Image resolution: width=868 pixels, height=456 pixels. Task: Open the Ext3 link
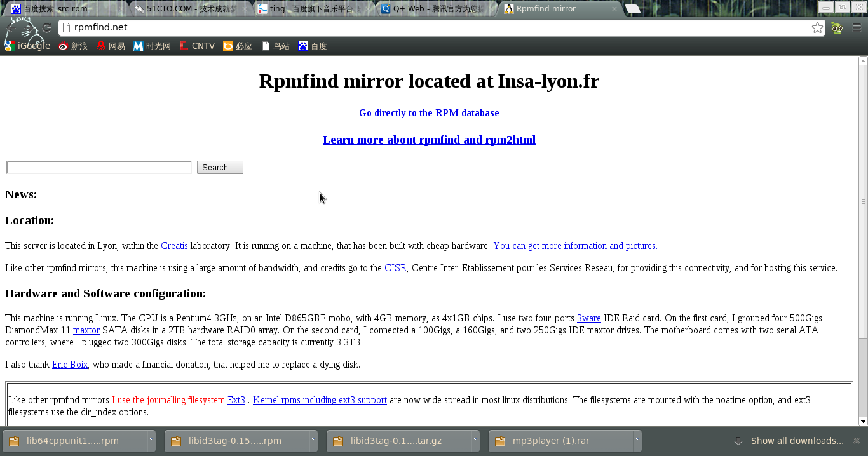pos(236,400)
